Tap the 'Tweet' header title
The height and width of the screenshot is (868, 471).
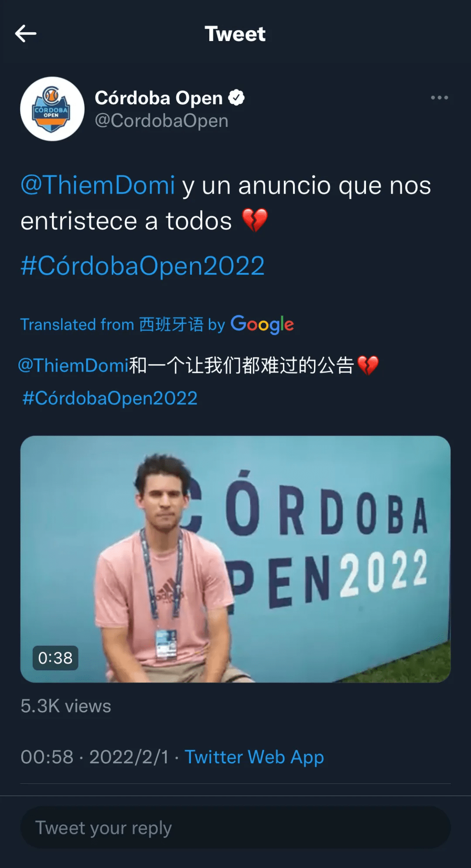235,34
